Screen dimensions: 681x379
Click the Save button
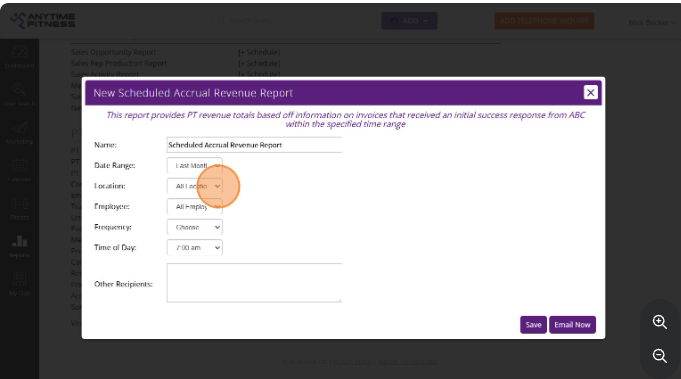(x=533, y=325)
